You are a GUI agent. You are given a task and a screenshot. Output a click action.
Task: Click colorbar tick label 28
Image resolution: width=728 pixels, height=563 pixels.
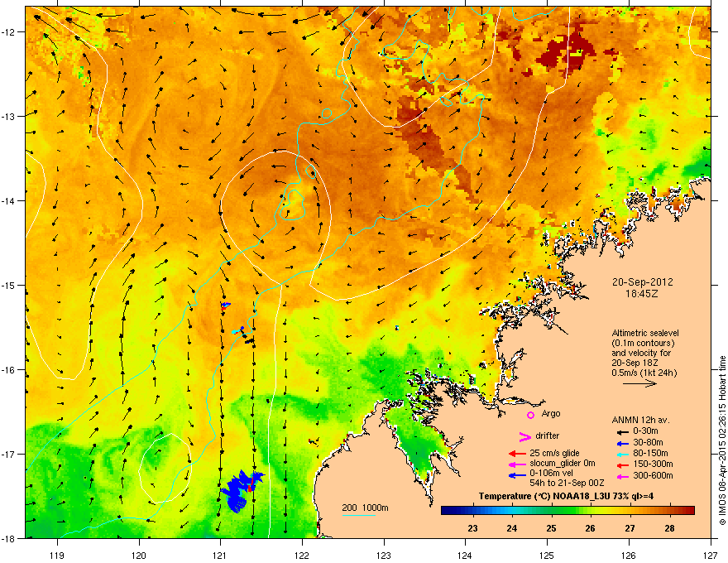669,528
